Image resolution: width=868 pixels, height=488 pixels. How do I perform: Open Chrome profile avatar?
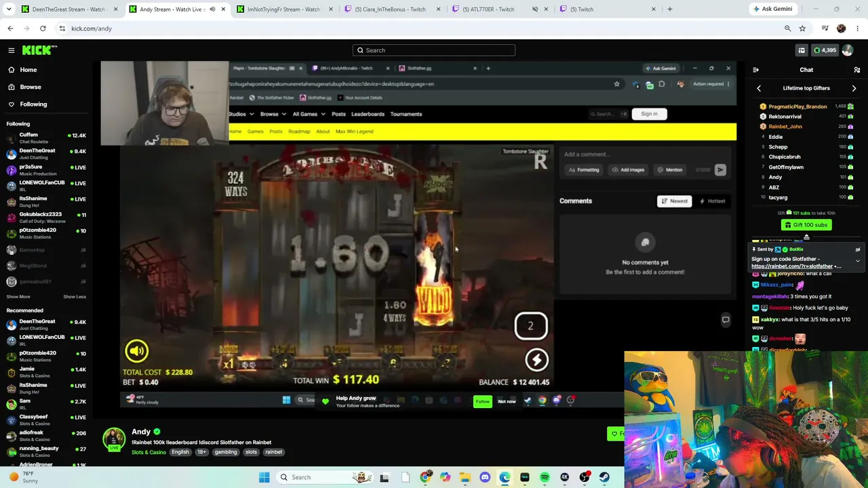pos(842,28)
